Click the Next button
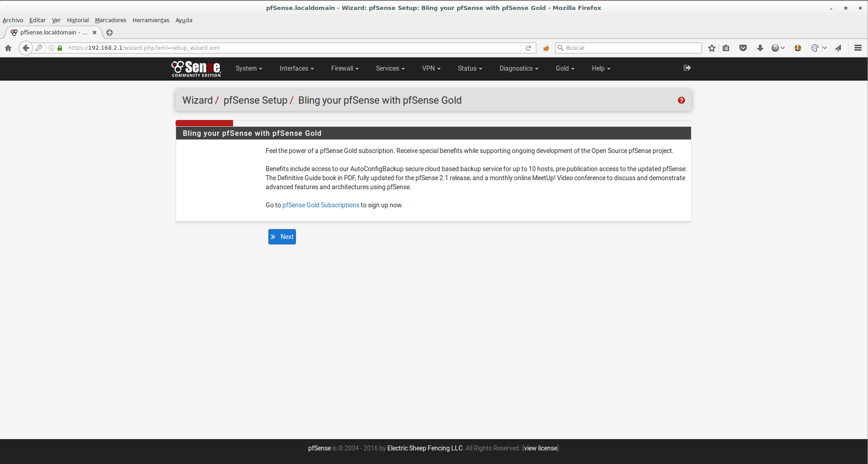Image resolution: width=868 pixels, height=464 pixels. [x=282, y=237]
